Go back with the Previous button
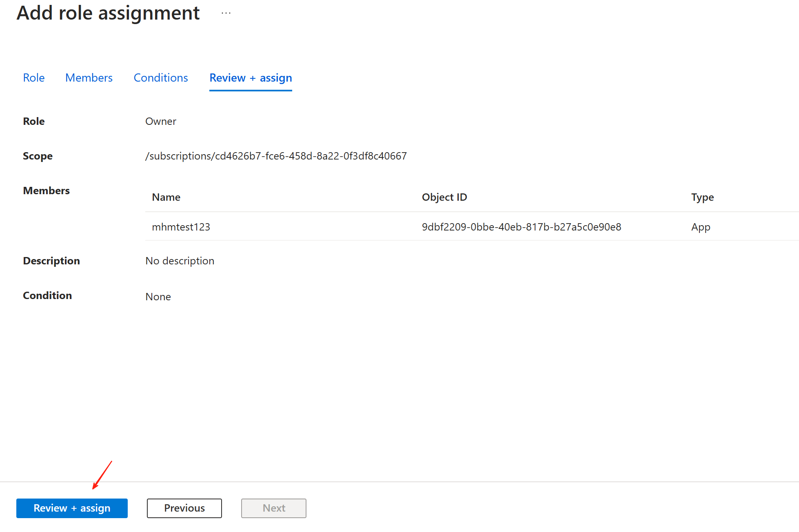Viewport: 799px width, 532px height. click(184, 508)
